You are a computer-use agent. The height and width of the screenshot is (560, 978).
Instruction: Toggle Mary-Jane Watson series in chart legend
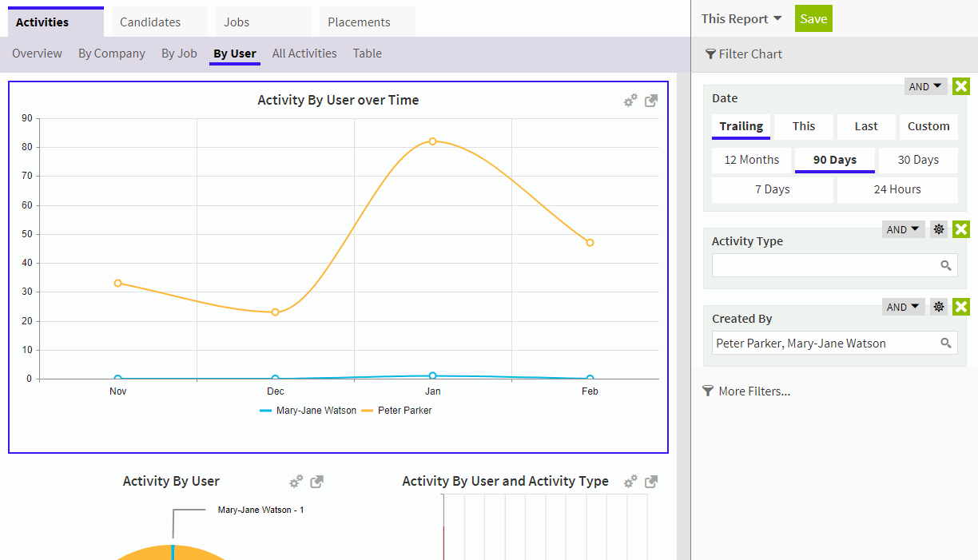308,411
